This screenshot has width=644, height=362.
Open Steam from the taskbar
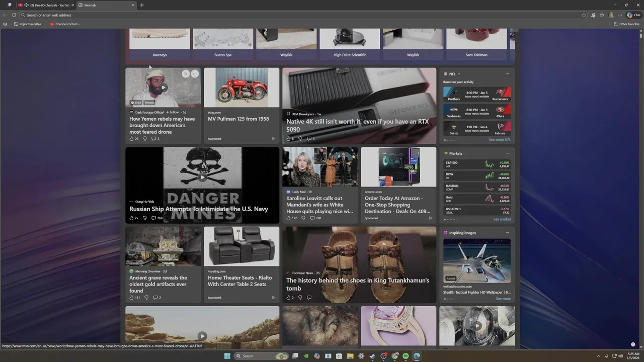click(x=372, y=356)
